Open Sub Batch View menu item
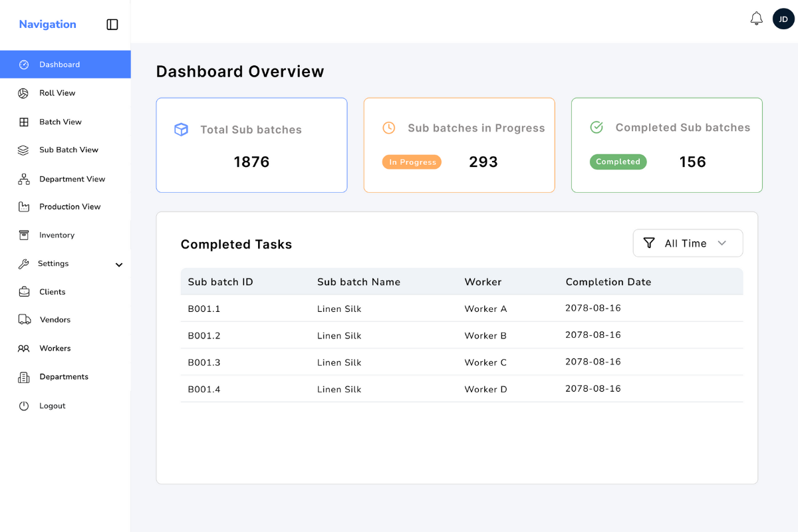The width and height of the screenshot is (798, 532). click(x=68, y=150)
